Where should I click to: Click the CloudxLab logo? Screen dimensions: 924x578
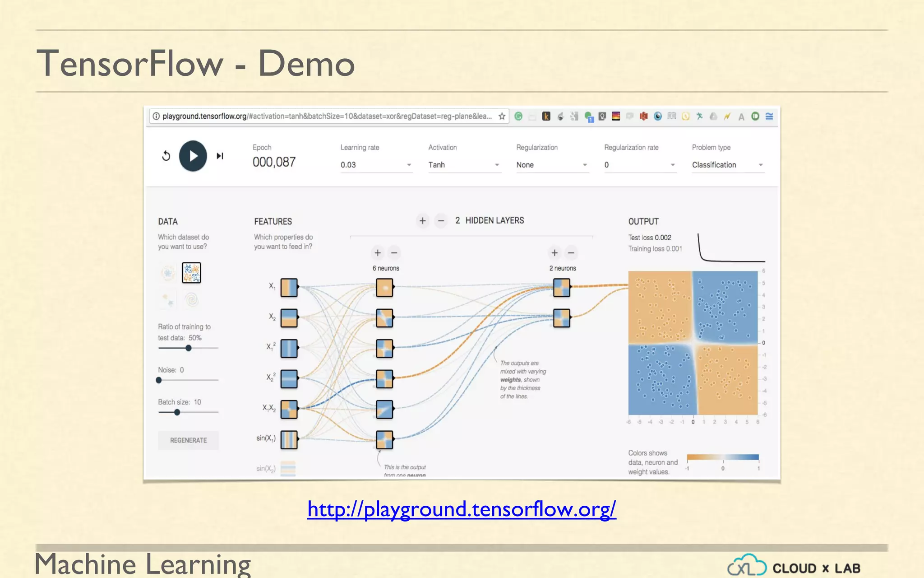[794, 566]
